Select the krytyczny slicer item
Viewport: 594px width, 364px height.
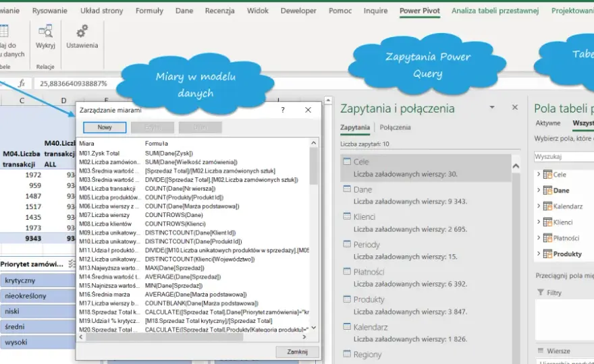pos(38,280)
